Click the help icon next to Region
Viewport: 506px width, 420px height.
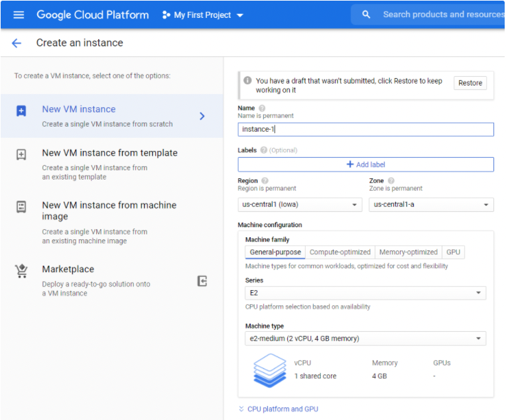click(265, 181)
